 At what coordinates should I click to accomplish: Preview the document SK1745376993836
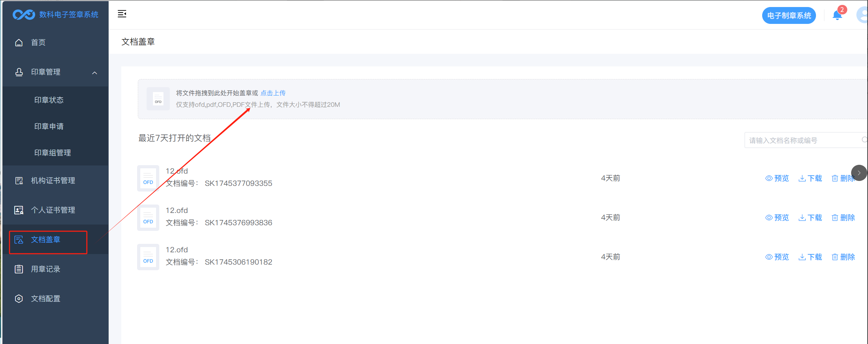click(x=777, y=218)
